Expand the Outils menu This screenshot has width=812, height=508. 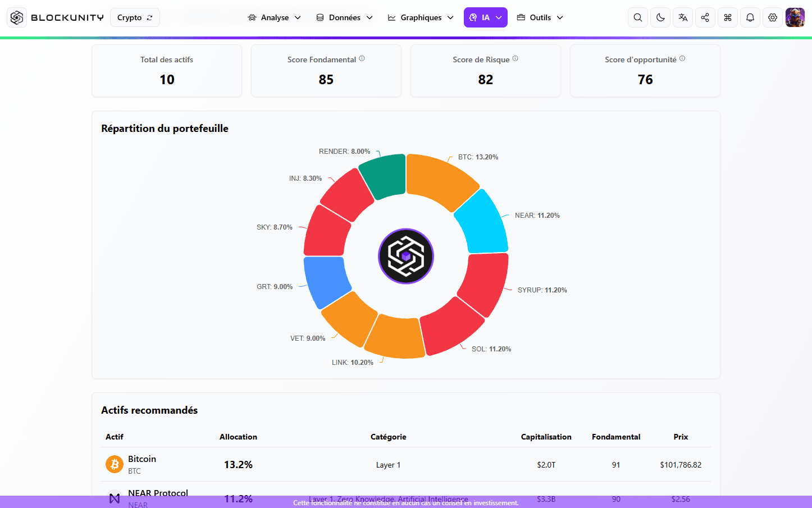540,17
